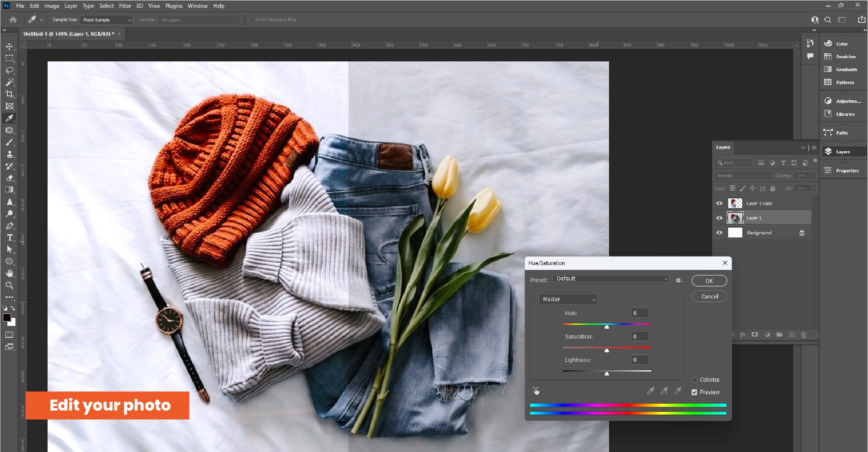Open the Layers panel menu
Image resolution: width=868 pixels, height=452 pixels.
[x=814, y=148]
